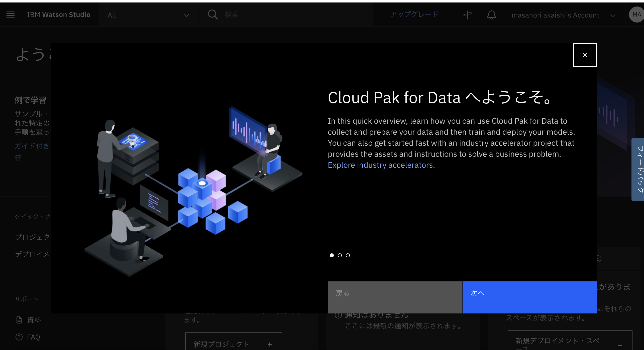Select the first carousel dot
The height and width of the screenshot is (350, 644).
(x=332, y=255)
